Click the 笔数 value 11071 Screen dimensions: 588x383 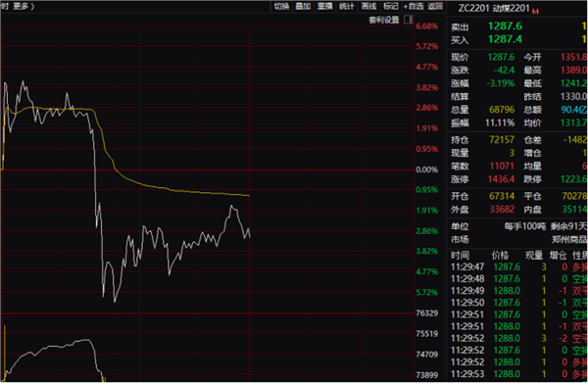(x=502, y=166)
